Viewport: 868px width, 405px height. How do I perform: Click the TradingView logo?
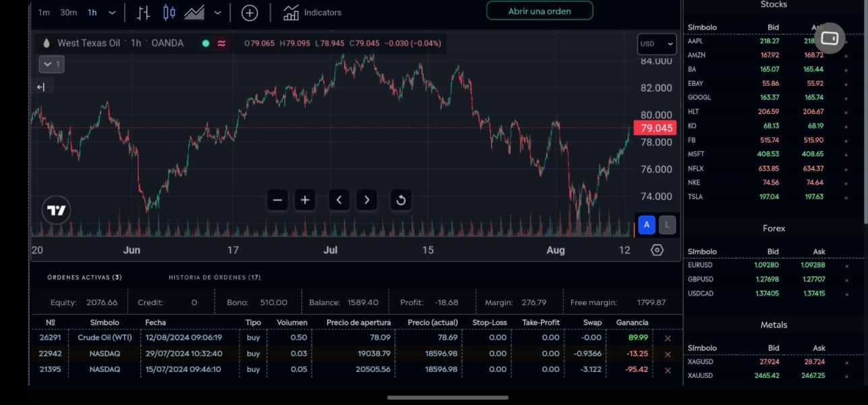(57, 211)
